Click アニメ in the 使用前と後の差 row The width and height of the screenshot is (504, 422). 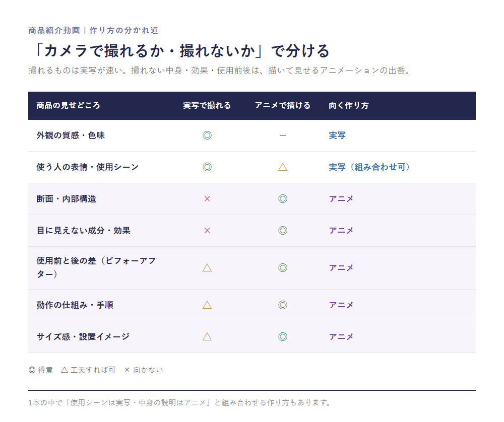(341, 267)
